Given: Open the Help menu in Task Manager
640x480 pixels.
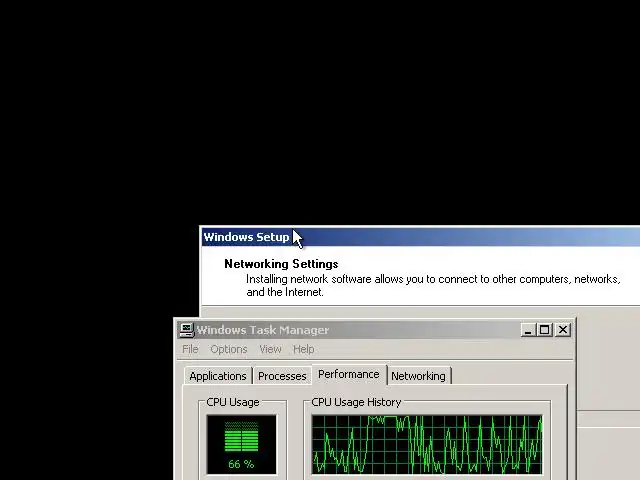Looking at the screenshot, I should pyautogui.click(x=304, y=349).
